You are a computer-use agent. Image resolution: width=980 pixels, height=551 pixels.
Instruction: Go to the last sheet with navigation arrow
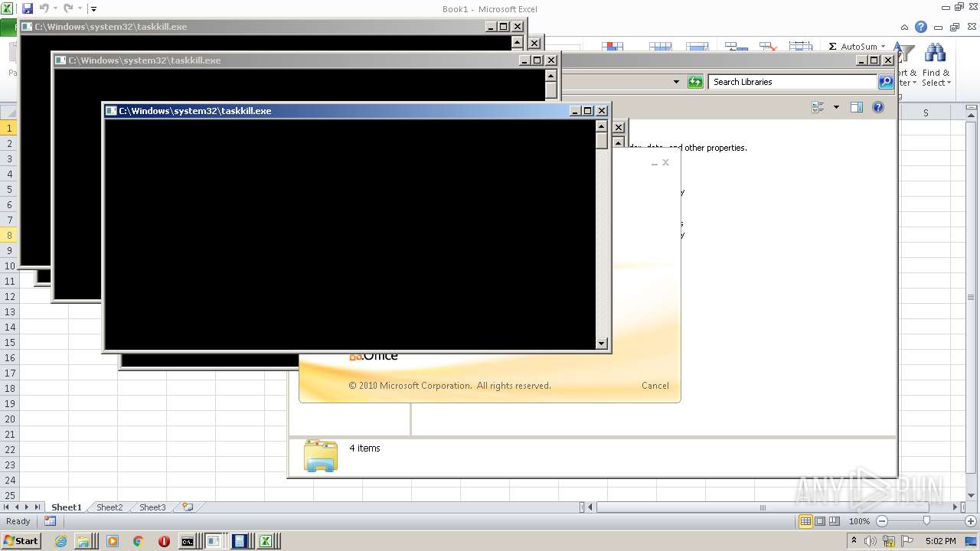coord(37,507)
